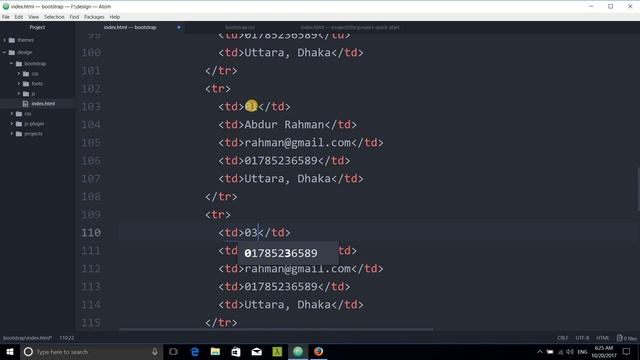
Task: Select the js-plugin folder label
Action: [x=34, y=124]
